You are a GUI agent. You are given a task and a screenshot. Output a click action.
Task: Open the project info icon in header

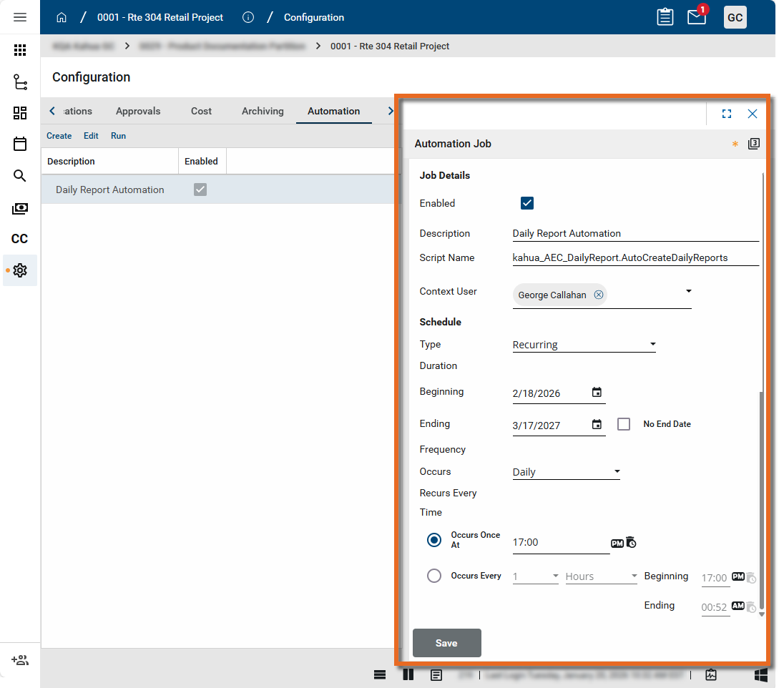248,17
